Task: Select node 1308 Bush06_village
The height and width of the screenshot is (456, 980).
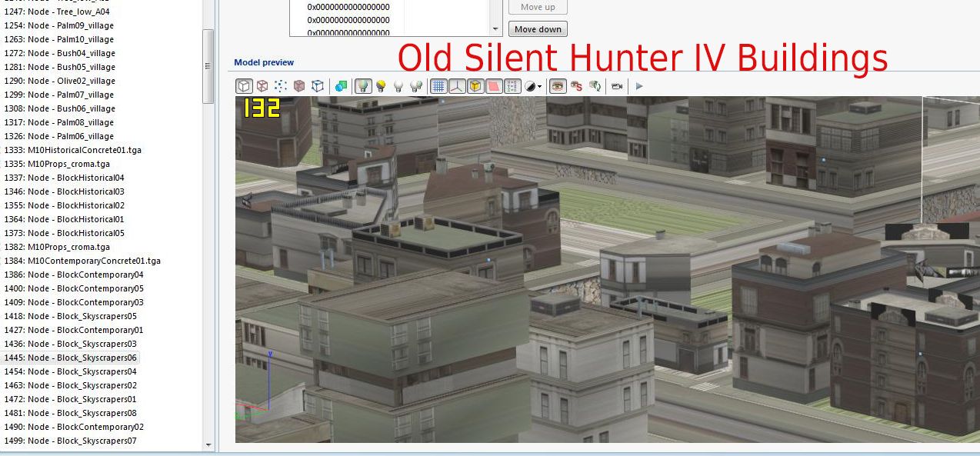Action: pyautogui.click(x=60, y=108)
